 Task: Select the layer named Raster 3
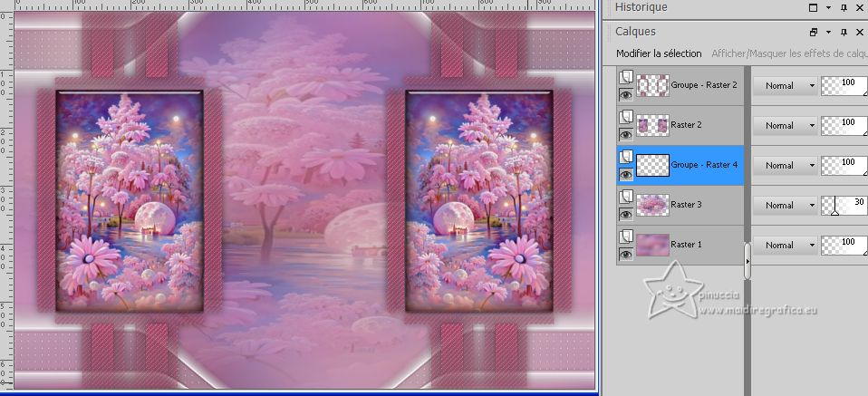tap(687, 205)
